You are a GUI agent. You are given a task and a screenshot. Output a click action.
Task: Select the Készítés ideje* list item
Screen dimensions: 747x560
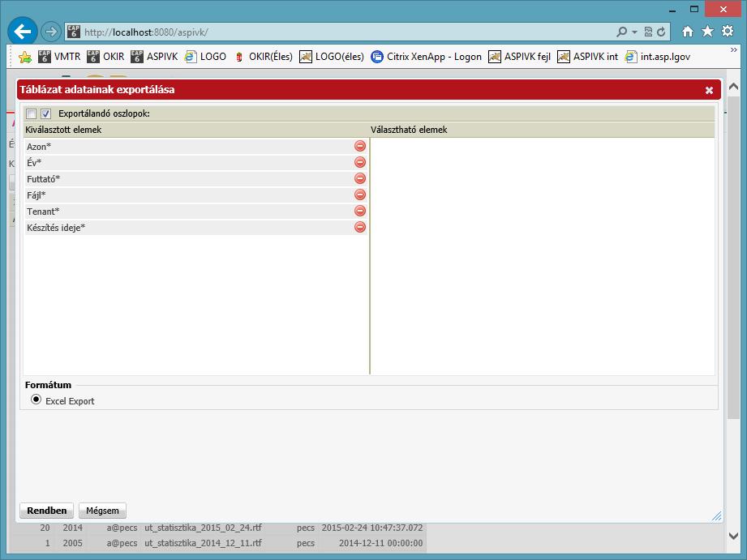(x=196, y=227)
